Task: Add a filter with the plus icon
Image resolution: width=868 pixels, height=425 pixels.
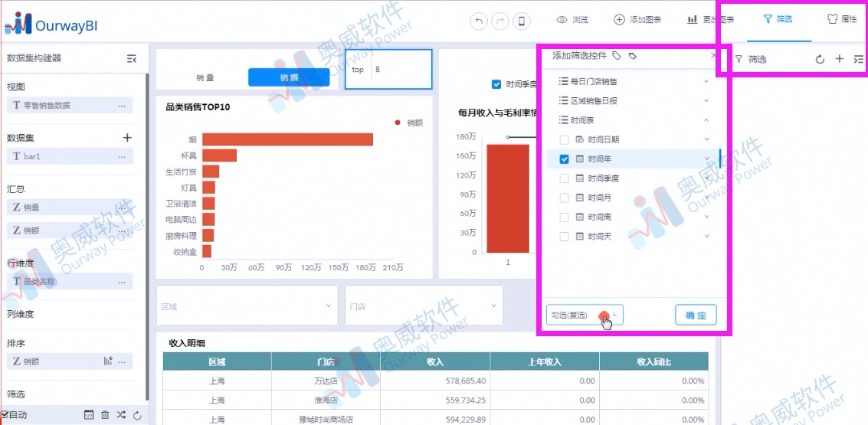Action: (839, 59)
